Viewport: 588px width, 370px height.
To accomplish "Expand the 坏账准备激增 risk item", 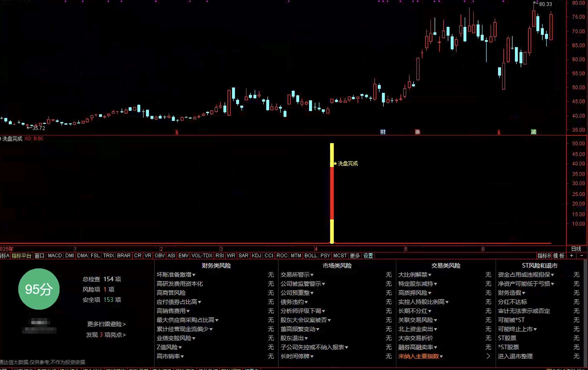I will coord(176,274).
